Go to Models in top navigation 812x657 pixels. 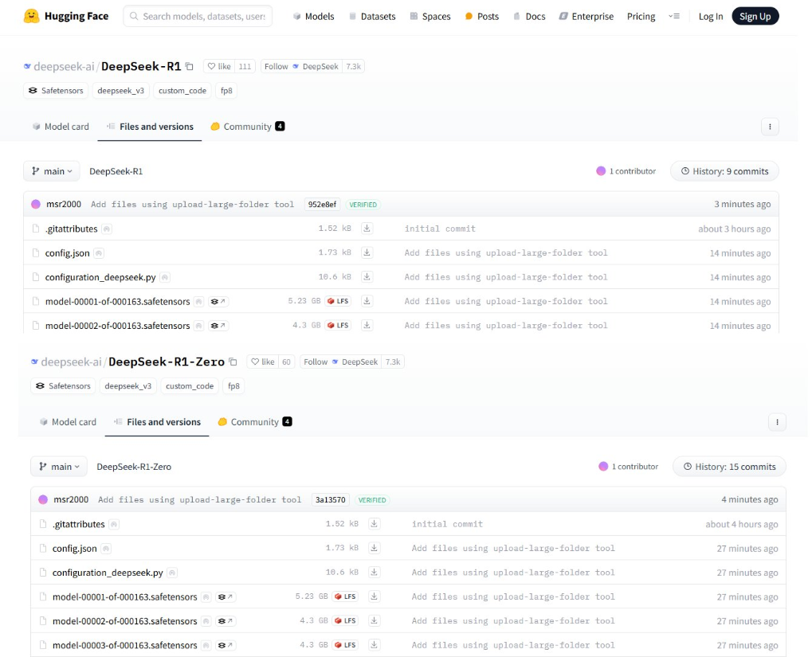[x=314, y=17]
